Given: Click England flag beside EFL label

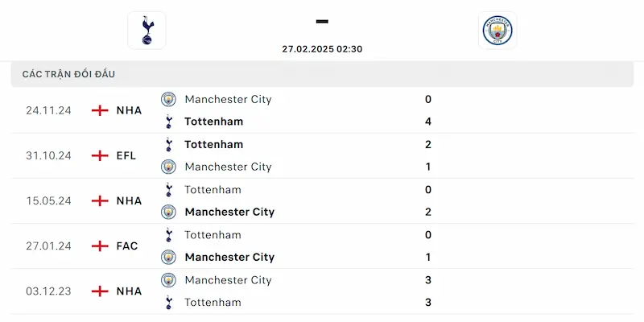Looking at the screenshot, I should [100, 155].
